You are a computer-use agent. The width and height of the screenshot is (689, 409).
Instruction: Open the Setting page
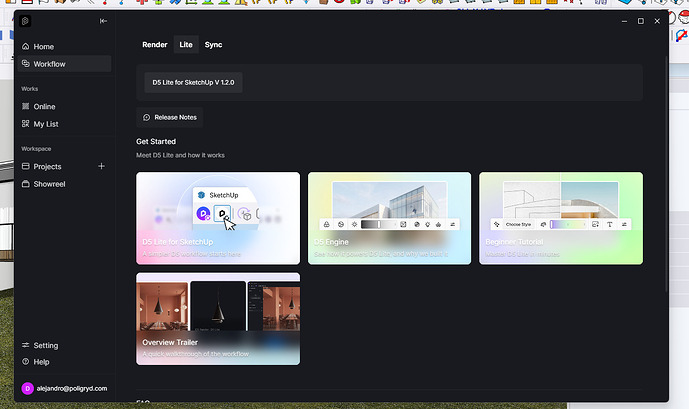tap(64, 345)
